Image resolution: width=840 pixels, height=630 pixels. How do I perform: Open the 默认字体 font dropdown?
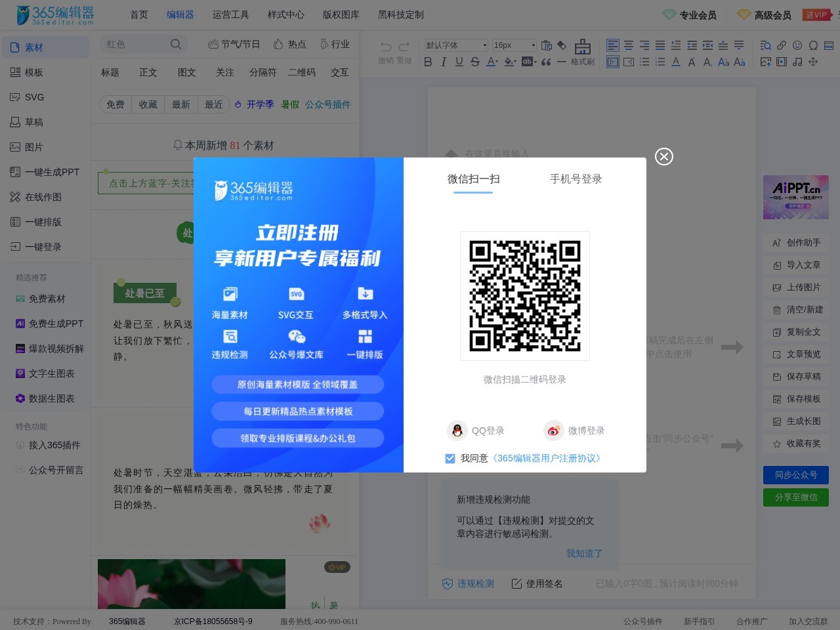456,45
